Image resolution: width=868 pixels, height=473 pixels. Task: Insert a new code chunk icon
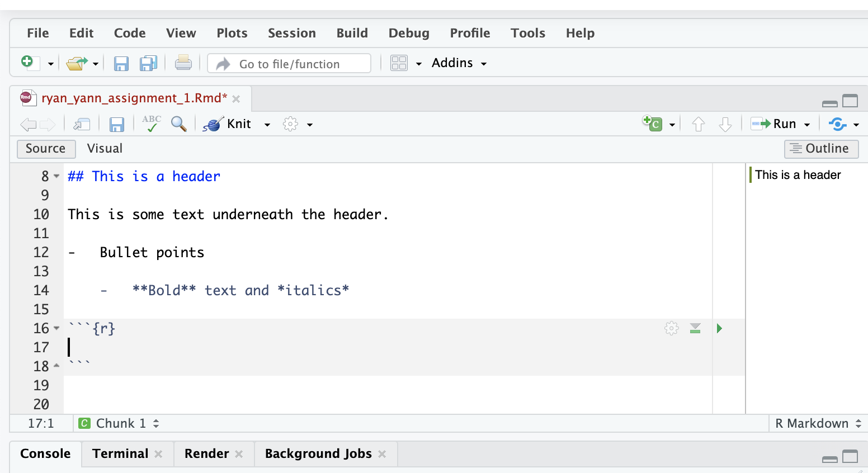(653, 124)
